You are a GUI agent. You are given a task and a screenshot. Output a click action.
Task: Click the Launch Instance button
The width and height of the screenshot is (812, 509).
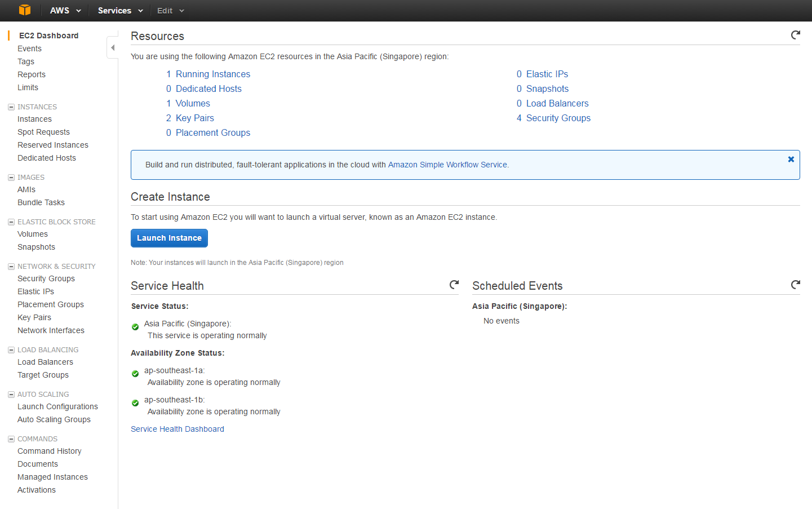169,238
